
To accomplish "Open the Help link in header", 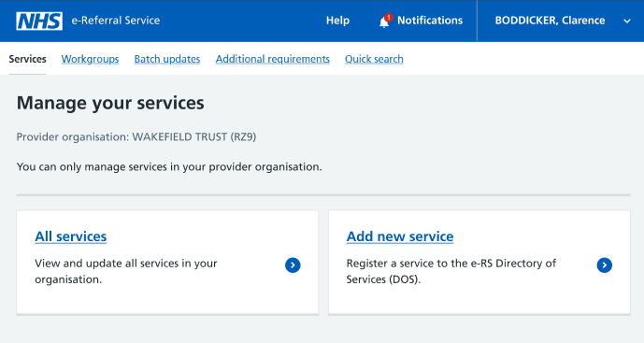I will coord(337,21).
